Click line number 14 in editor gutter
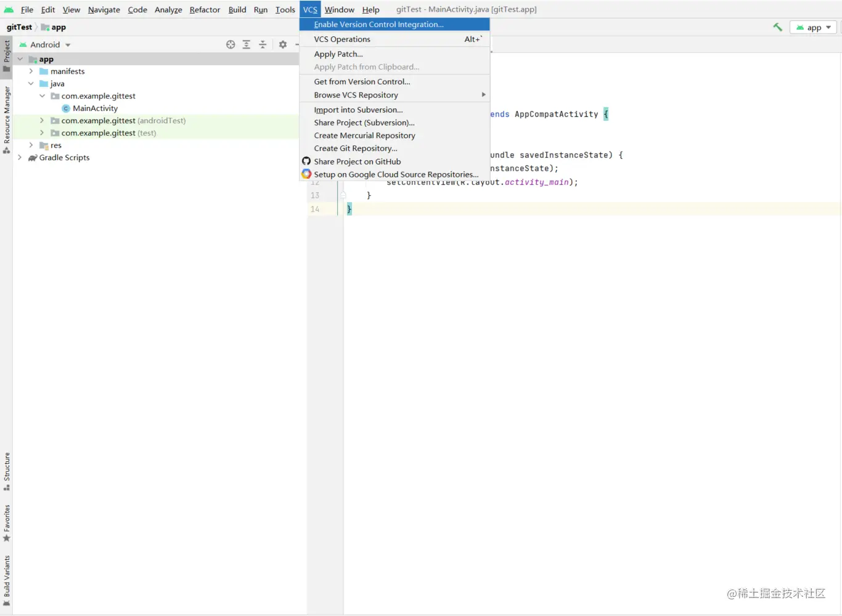842x616 pixels. pos(315,209)
